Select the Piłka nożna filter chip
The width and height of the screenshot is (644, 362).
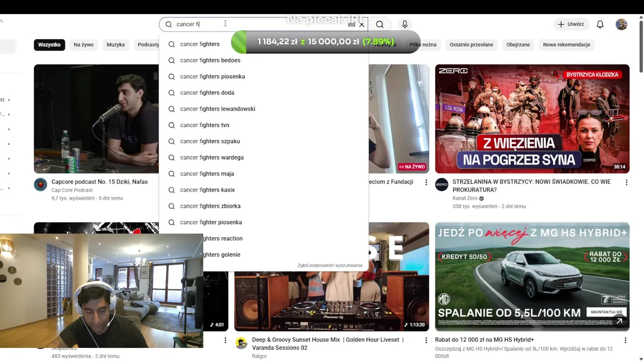[423, 45]
